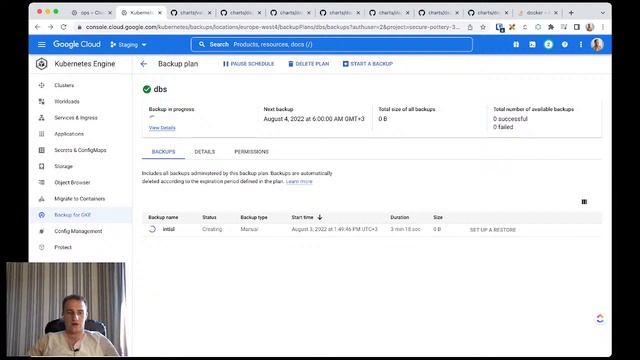Click the Google Cloud logo
640x360 pixels.
(x=77, y=44)
